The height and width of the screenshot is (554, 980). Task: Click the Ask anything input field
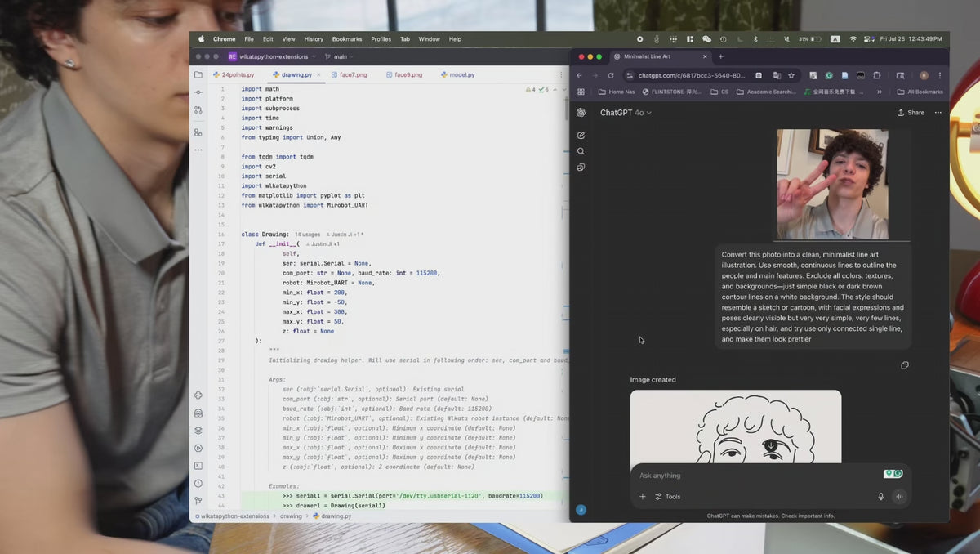pos(751,476)
